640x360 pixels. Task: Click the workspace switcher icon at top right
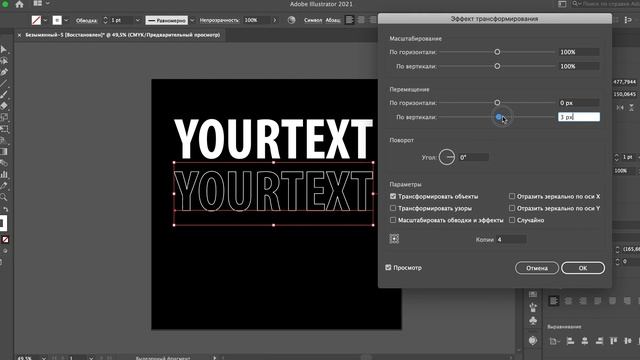click(x=562, y=4)
